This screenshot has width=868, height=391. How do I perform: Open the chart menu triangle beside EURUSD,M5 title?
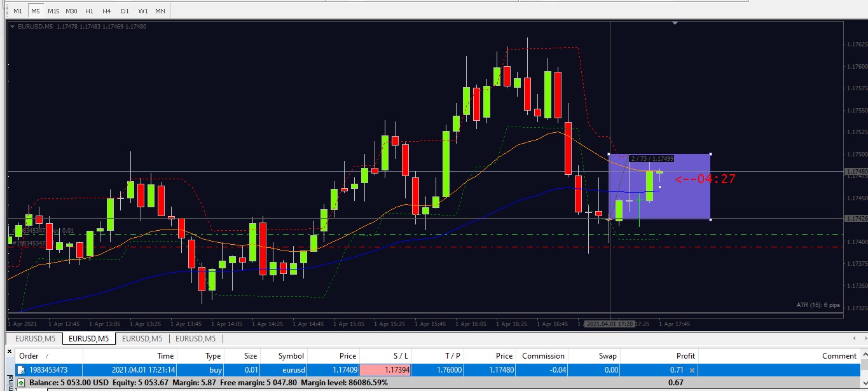click(x=13, y=26)
